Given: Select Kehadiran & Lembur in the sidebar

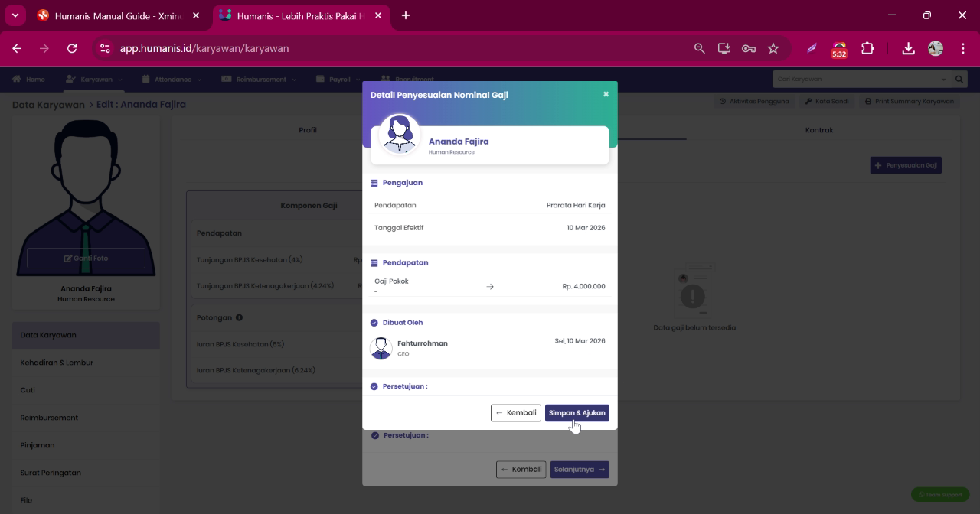Looking at the screenshot, I should 86,363.
